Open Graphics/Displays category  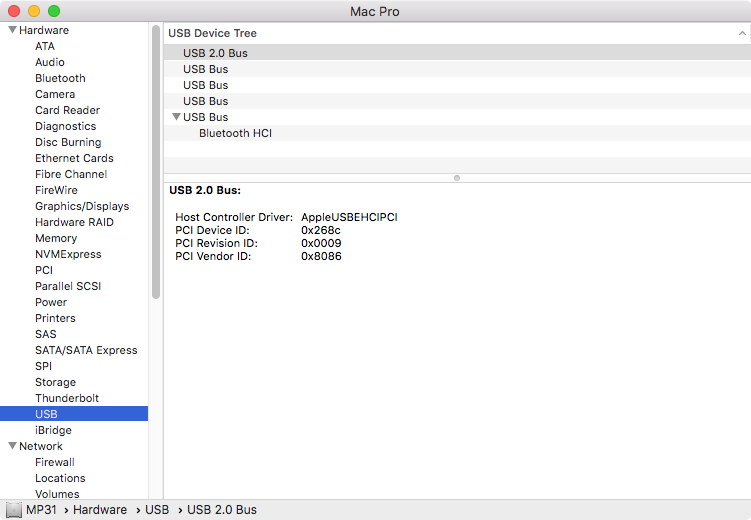82,206
